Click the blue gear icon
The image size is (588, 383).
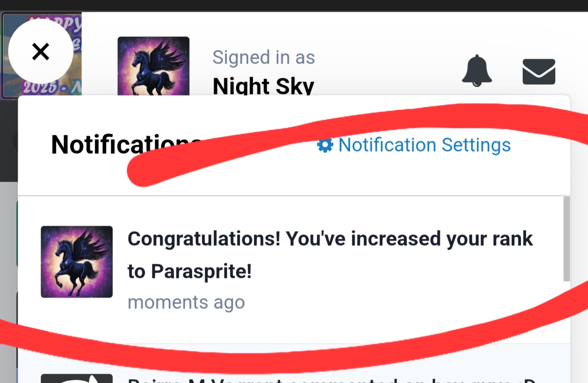tap(325, 145)
